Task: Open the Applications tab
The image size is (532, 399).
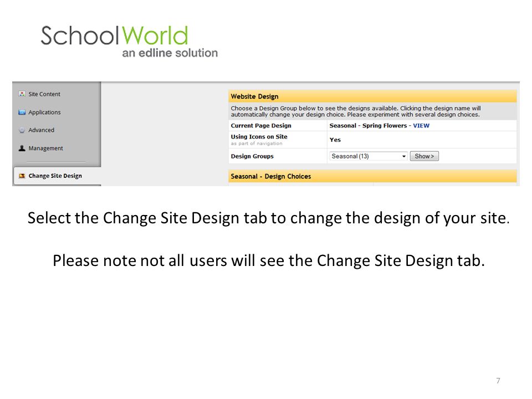Action: (x=44, y=112)
